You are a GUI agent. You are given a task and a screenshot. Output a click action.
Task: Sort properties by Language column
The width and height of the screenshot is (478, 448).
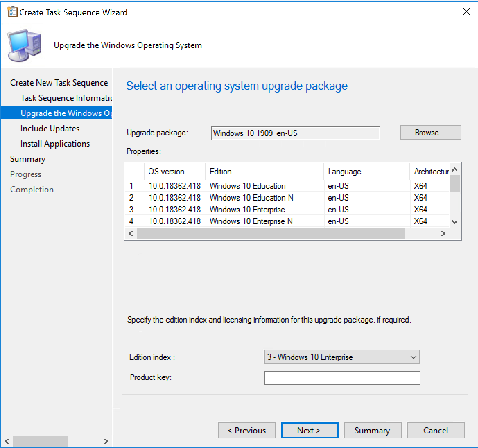(x=367, y=172)
